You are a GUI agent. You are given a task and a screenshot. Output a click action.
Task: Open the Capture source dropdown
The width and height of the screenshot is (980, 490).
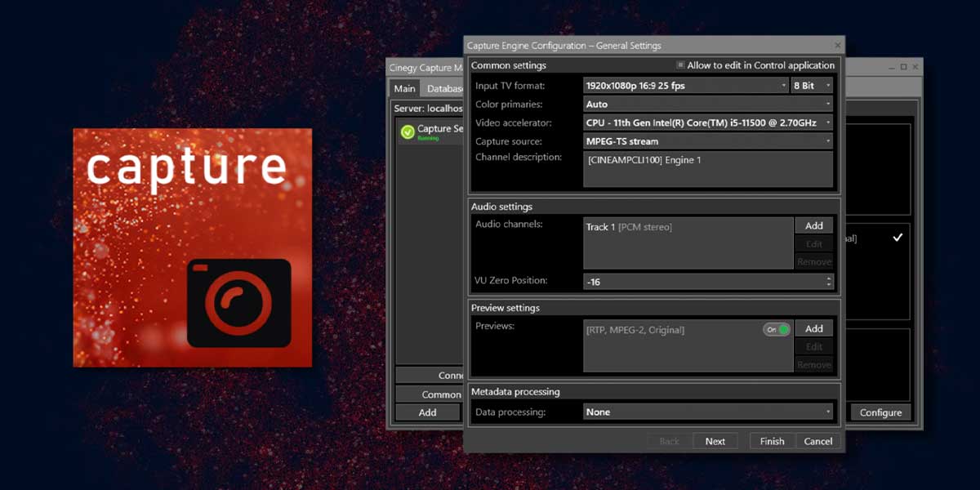pyautogui.click(x=707, y=141)
